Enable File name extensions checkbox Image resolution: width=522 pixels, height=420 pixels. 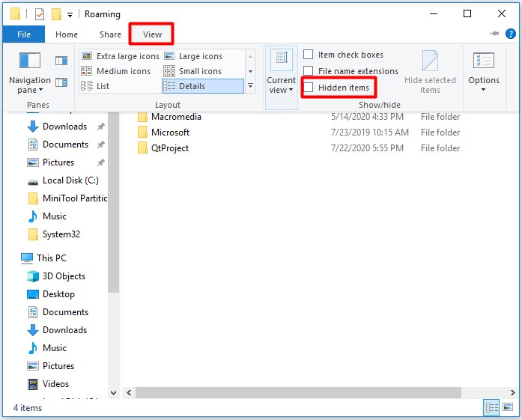(x=309, y=71)
